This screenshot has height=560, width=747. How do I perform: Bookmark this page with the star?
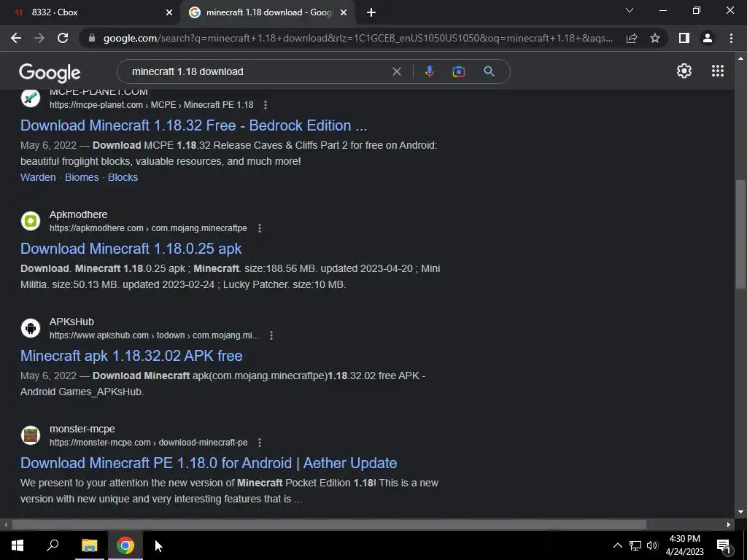(x=655, y=38)
